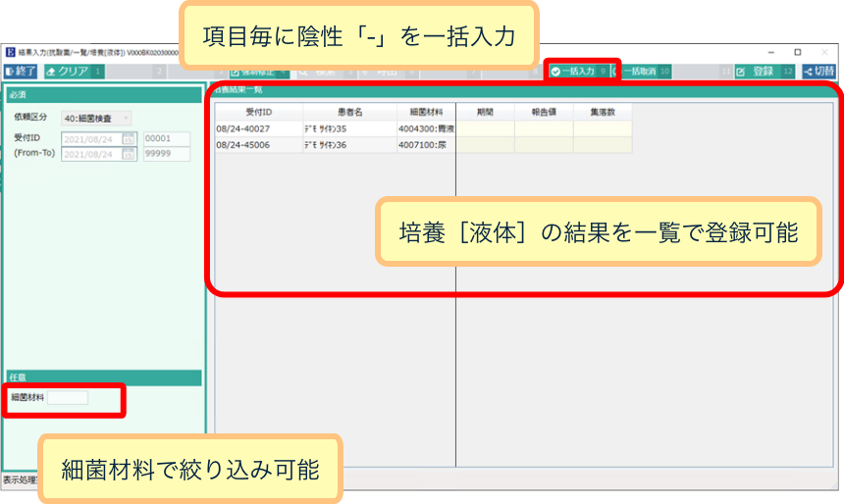Open the 依頼区分 dropdown showing 40:細菌検査
Image resolution: width=844 pixels, height=504 pixels.
coord(96,119)
